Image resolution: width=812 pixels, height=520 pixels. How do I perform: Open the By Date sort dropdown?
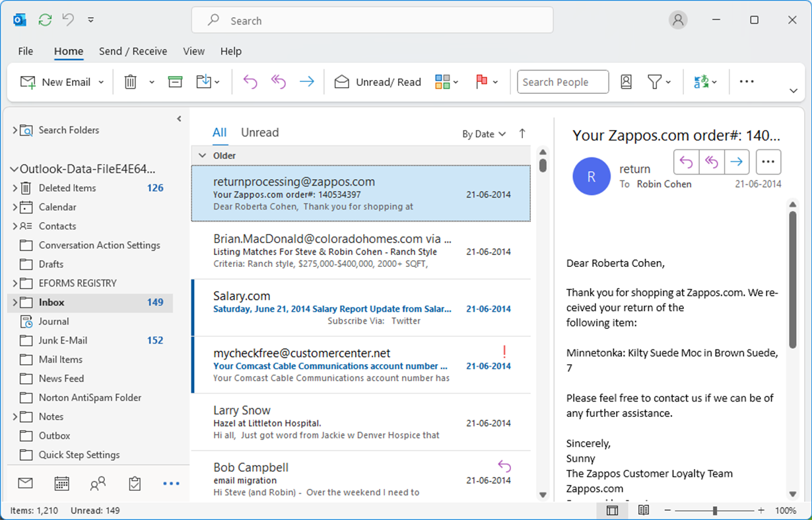point(484,133)
